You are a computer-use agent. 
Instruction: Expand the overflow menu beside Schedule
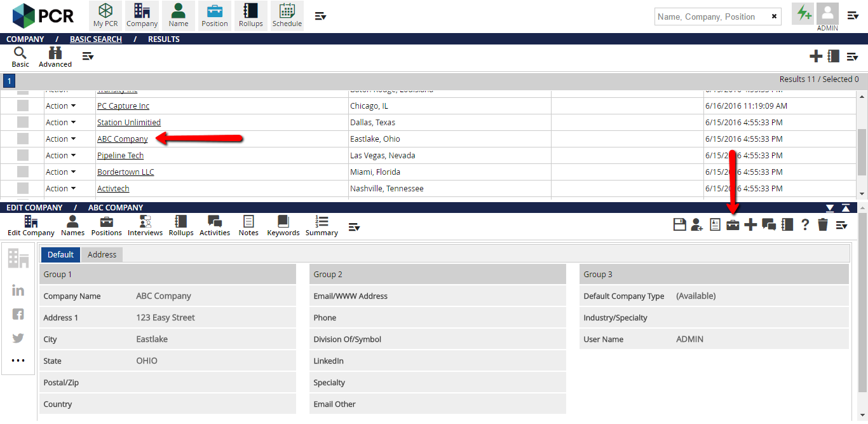pos(321,16)
